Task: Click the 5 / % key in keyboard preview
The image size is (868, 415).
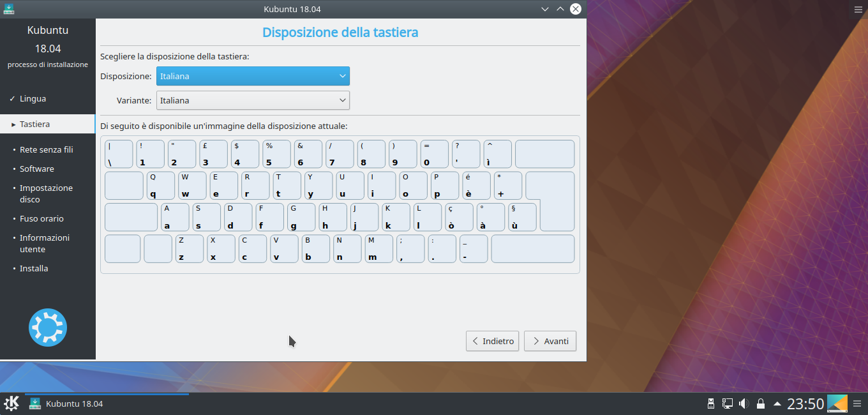Action: (276, 154)
